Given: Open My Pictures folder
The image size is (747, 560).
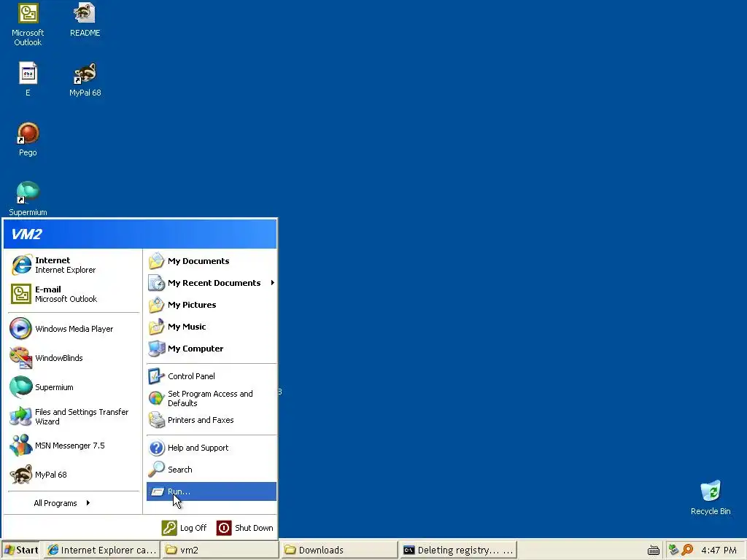Looking at the screenshot, I should pyautogui.click(x=212, y=305).
